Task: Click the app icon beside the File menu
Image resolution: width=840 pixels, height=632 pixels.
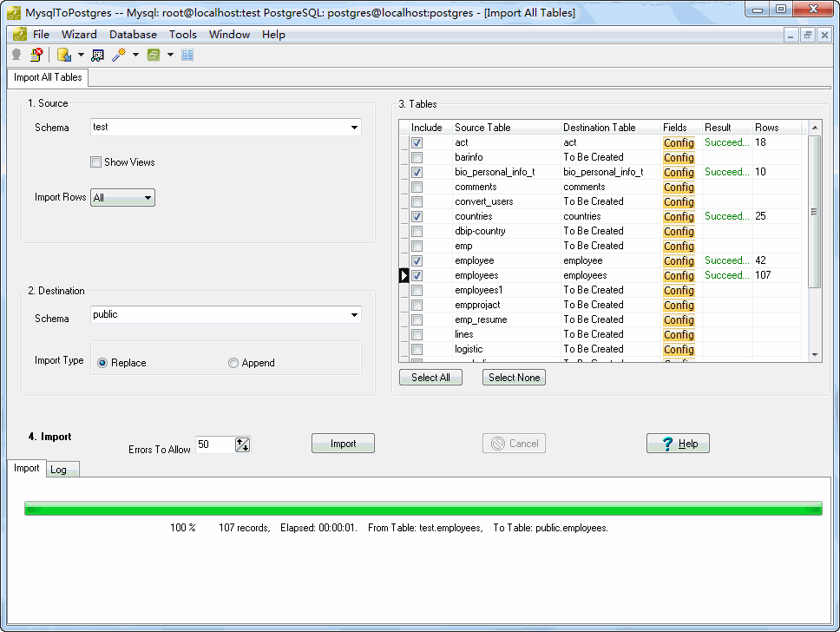Action: 20,35
